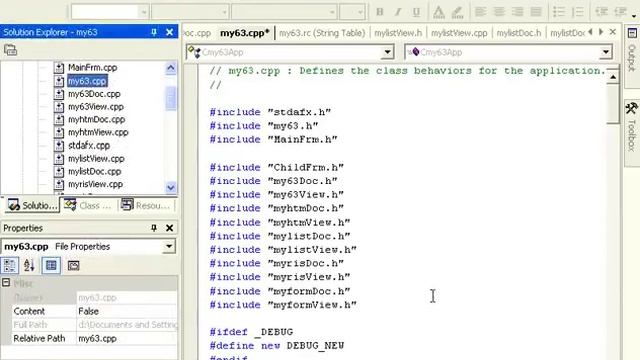Pin the Properties panel
Viewport: 640px width, 360px height.
[x=154, y=228]
